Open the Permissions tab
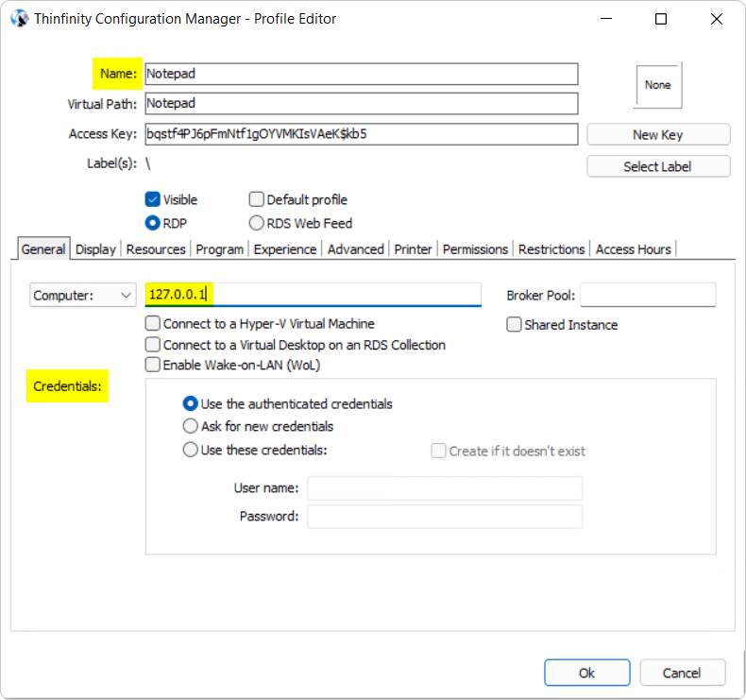The height and width of the screenshot is (700, 746). coord(475,248)
